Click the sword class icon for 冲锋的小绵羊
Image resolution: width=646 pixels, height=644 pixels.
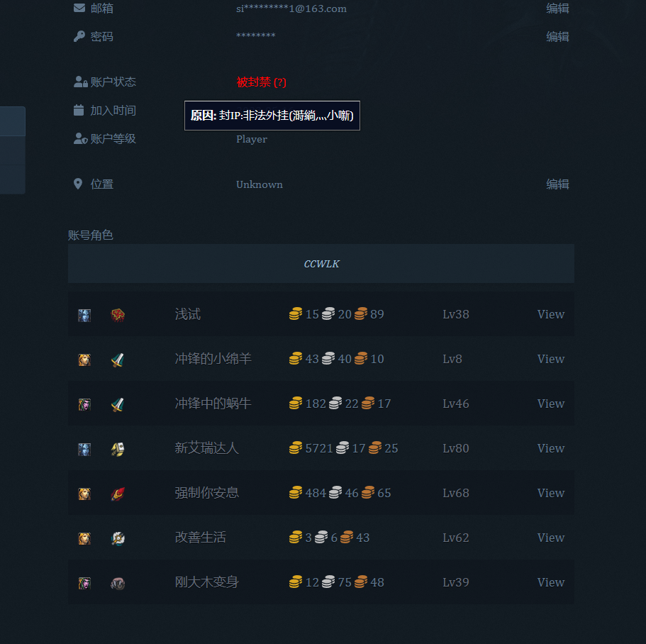118,360
